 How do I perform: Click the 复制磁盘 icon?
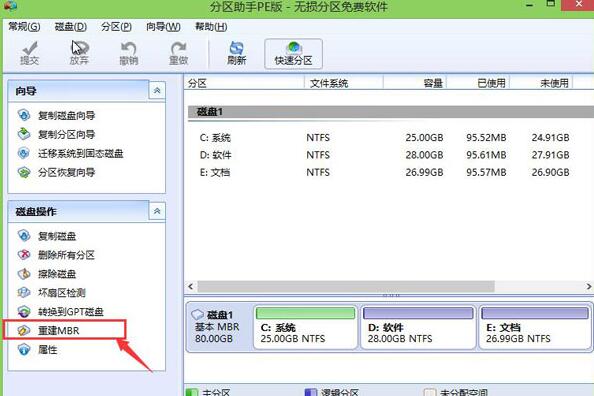click(x=24, y=236)
